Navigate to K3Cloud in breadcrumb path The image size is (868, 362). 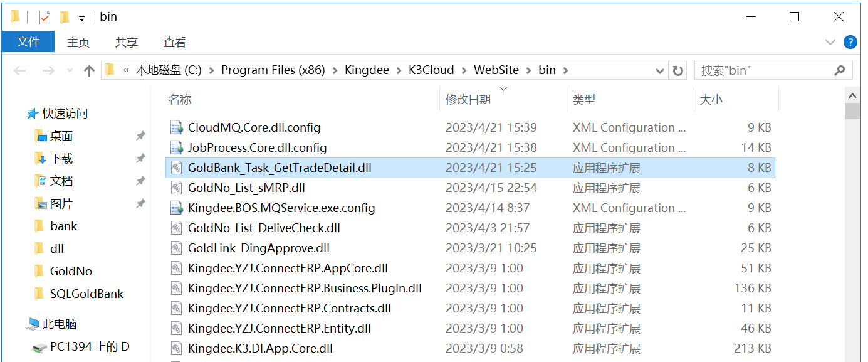(431, 70)
